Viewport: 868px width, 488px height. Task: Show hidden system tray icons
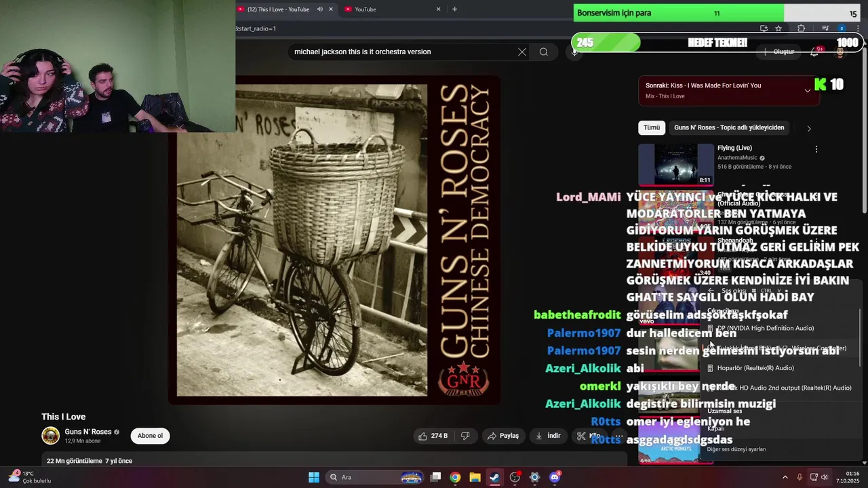pos(785,477)
